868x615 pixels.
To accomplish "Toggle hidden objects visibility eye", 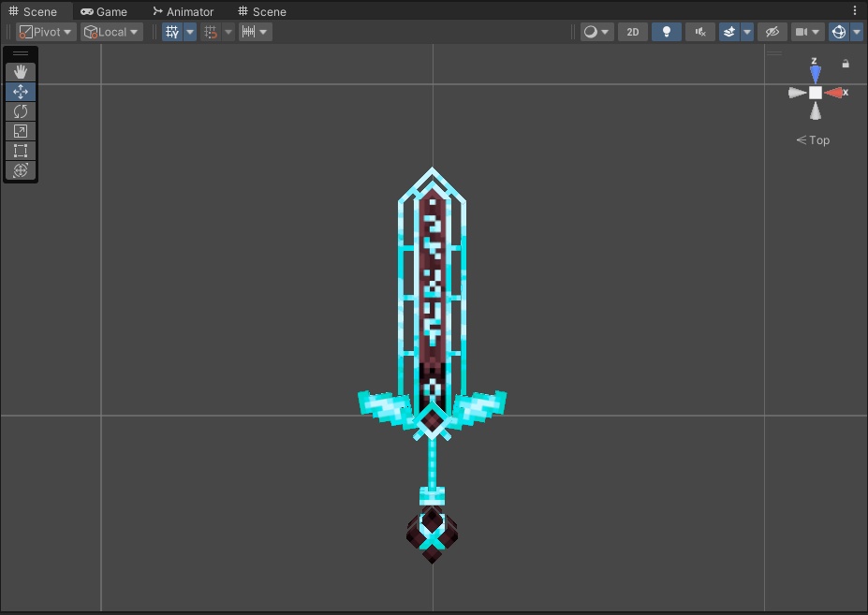I will click(772, 32).
